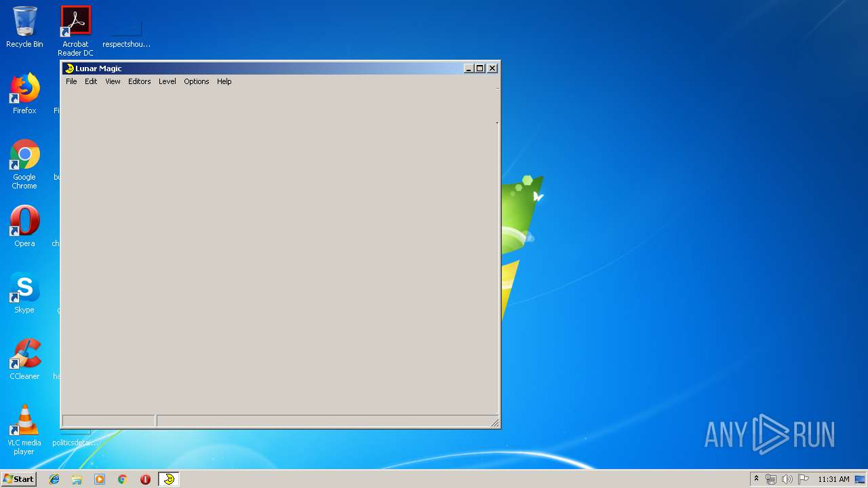Click the 11:31 AM taskbar clock

tap(833, 479)
